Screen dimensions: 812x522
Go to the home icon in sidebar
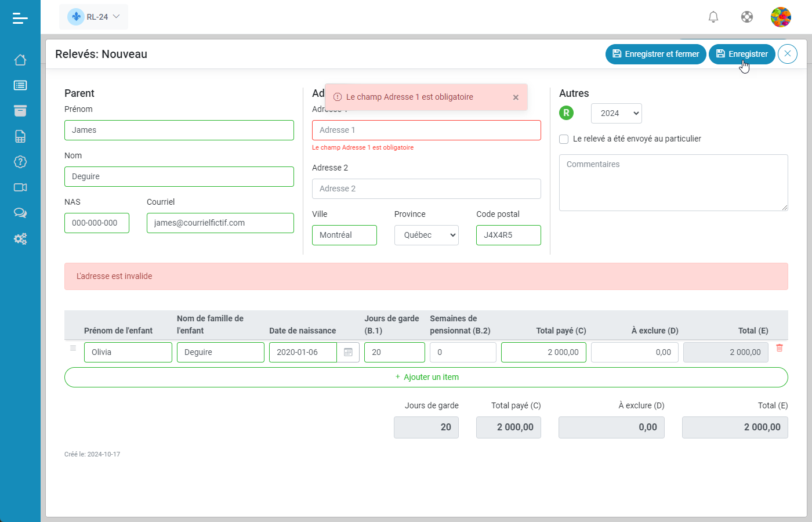tap(20, 60)
